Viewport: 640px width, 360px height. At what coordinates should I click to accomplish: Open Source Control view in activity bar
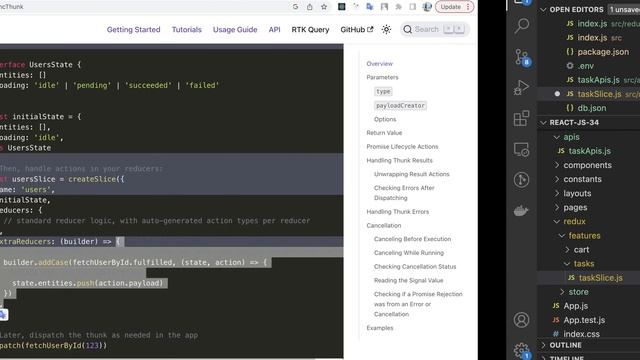coord(522,57)
